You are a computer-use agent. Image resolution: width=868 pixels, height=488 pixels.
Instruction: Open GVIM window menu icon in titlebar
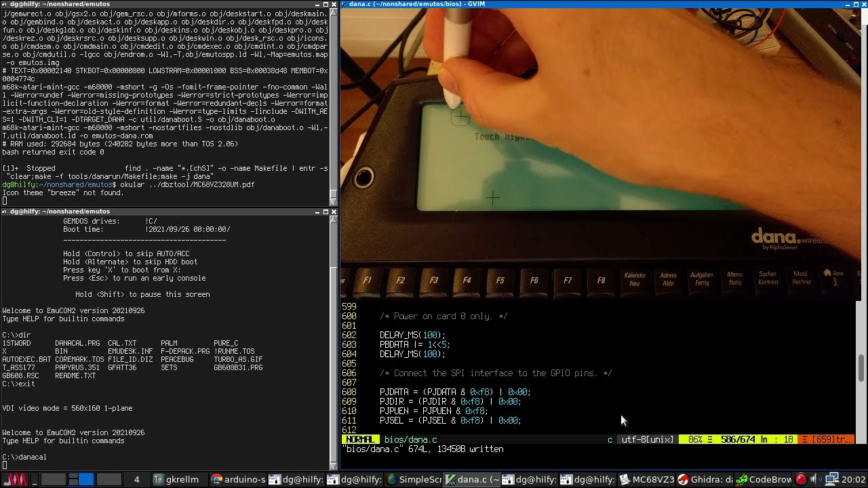[344, 4]
